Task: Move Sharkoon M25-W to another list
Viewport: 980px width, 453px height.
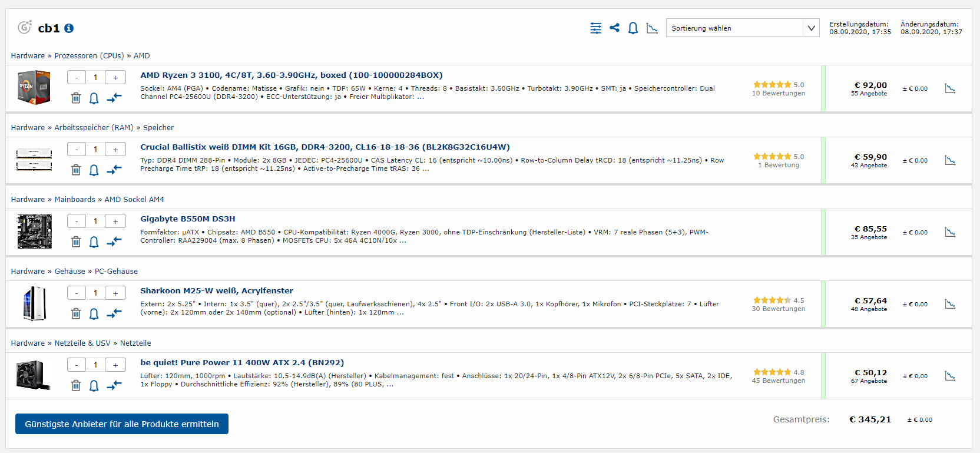Action: [x=114, y=313]
